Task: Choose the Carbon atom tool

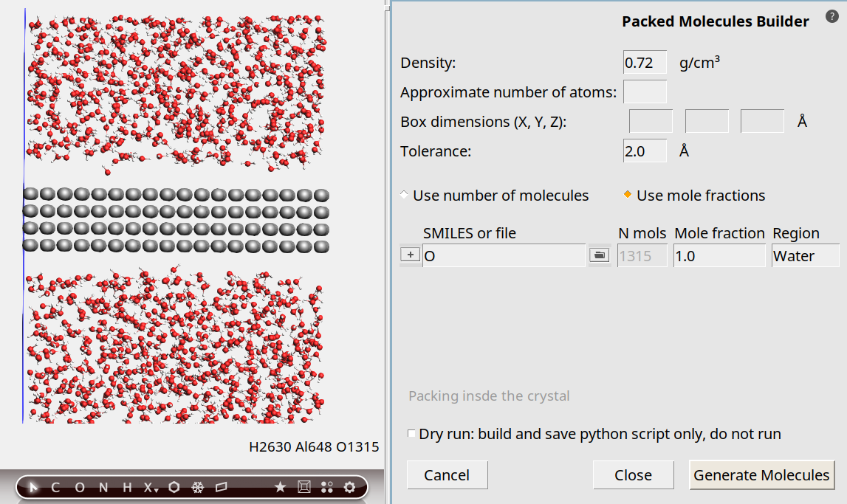Action: coord(55,487)
